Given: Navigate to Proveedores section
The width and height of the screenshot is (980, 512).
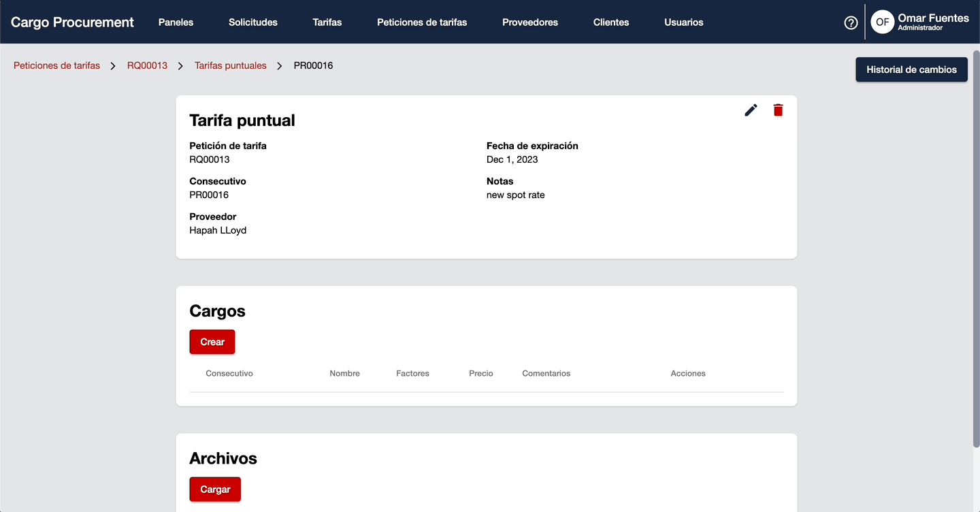Looking at the screenshot, I should 530,22.
